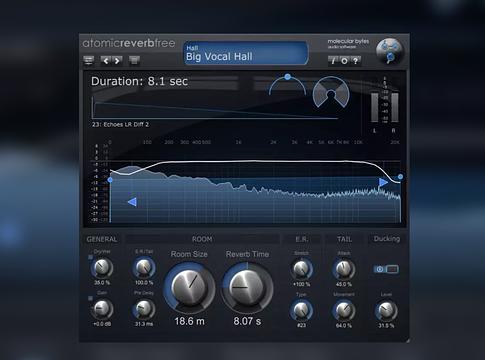This screenshot has width=485, height=360.
Task: Click the 100.0 % E.R./Tail value
Action: (x=144, y=283)
